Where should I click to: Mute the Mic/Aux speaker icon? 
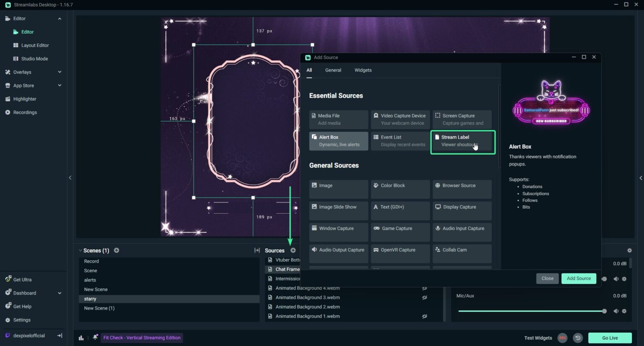[x=616, y=311]
